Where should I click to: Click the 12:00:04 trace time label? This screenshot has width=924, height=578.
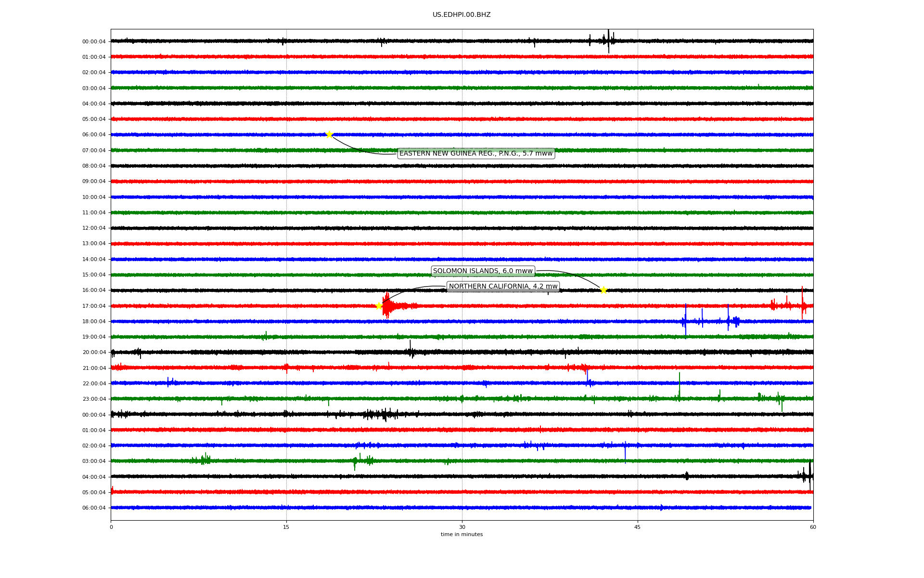point(94,228)
